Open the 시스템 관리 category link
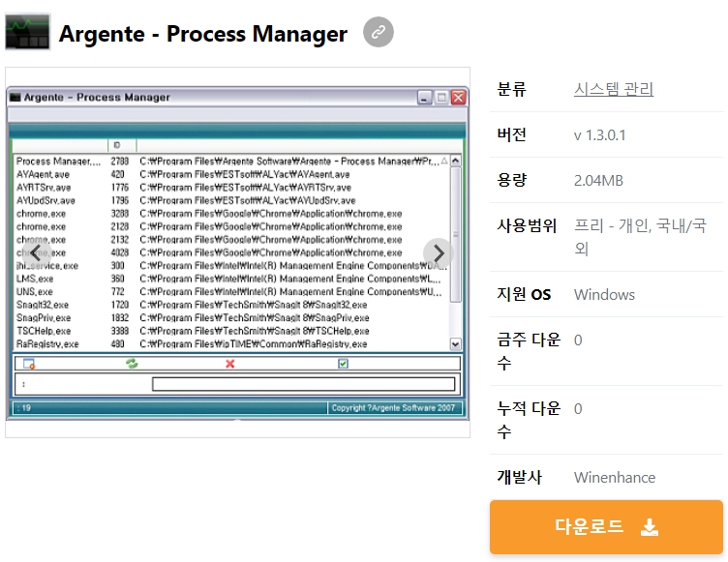The width and height of the screenshot is (728, 562). point(614,89)
